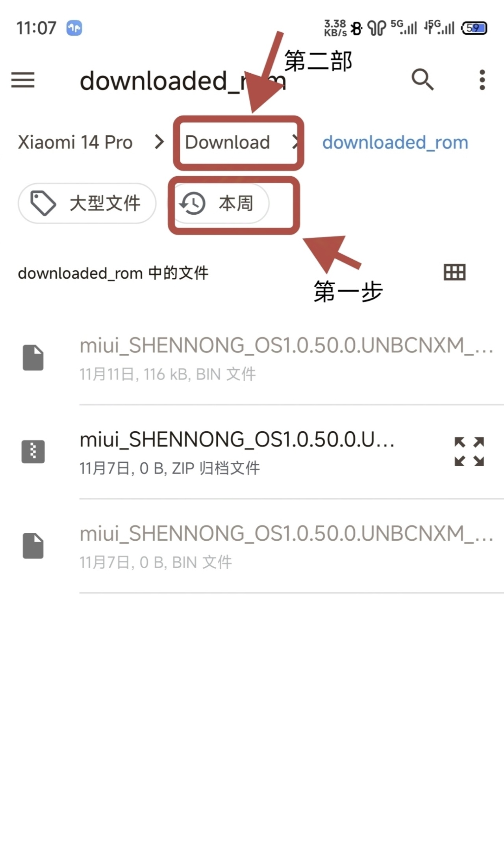Tap the ZIP archive file icon
The width and height of the screenshot is (504, 856).
point(33,451)
